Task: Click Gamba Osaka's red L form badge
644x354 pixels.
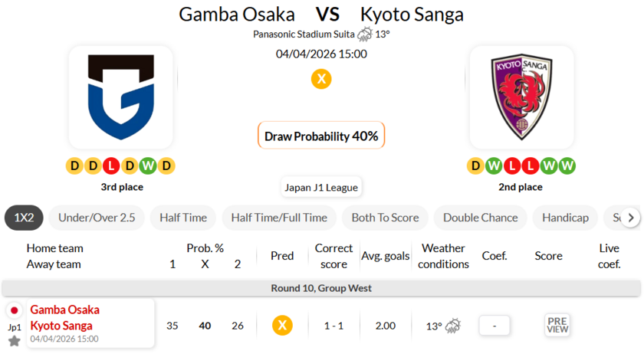Action: tap(111, 166)
